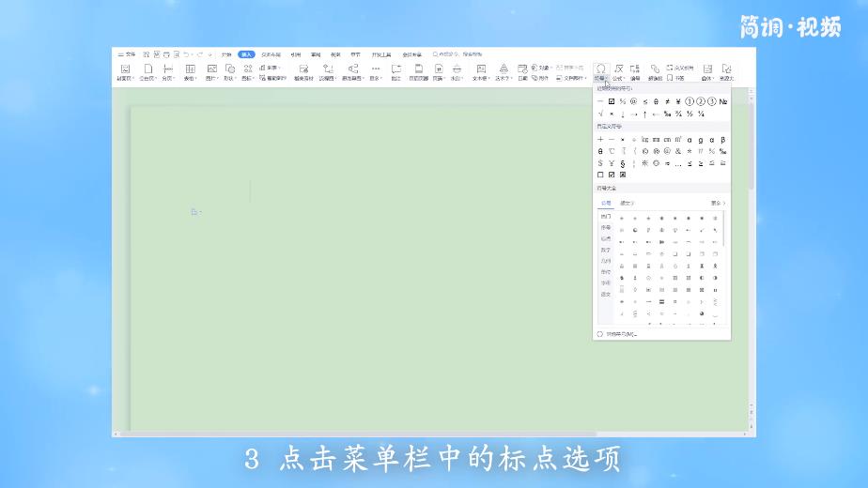Viewport: 868px width, 488px height.
Task: Select the checked box symbol in recent symbols
Action: coord(612,100)
